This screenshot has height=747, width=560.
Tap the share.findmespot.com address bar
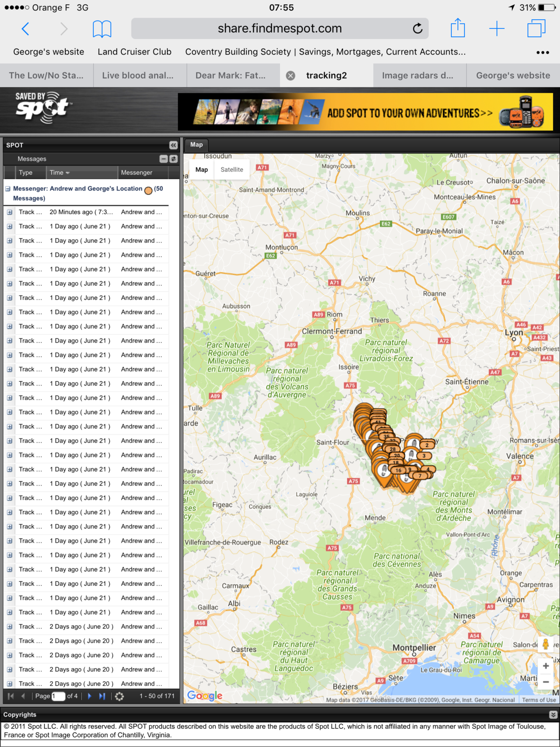point(280,28)
